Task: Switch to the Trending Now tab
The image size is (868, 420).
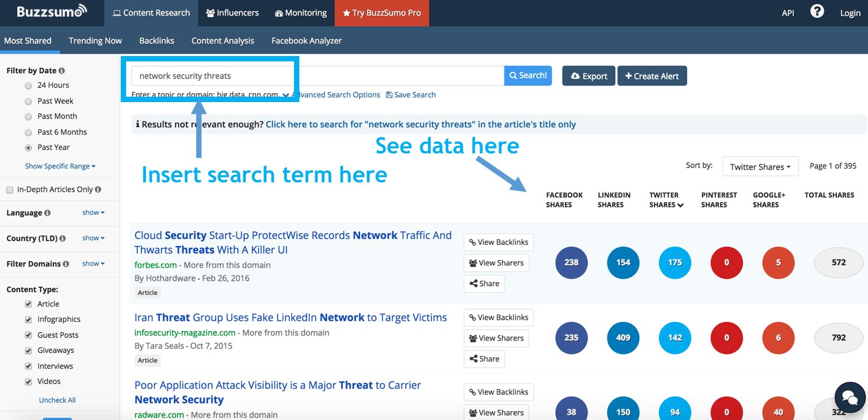Action: 95,40
